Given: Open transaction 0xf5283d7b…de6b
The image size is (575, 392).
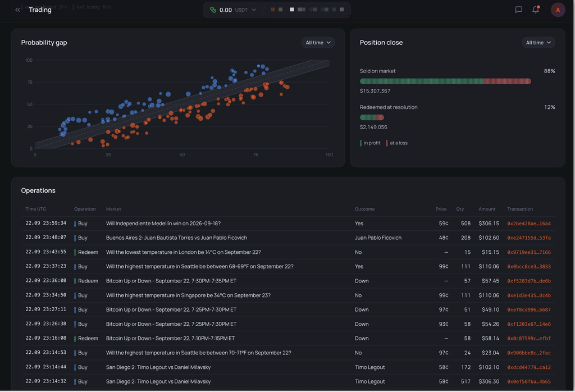Looking at the screenshot, I should [529, 281].
